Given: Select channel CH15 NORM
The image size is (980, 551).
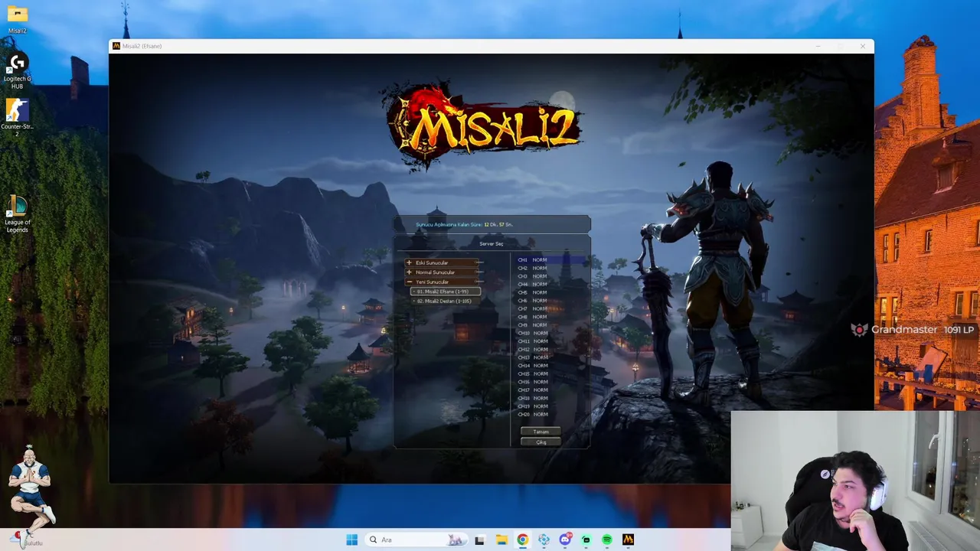Looking at the screenshot, I should [x=550, y=373].
